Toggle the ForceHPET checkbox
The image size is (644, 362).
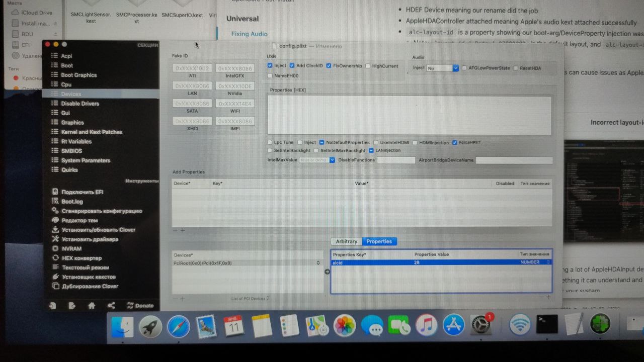[454, 143]
